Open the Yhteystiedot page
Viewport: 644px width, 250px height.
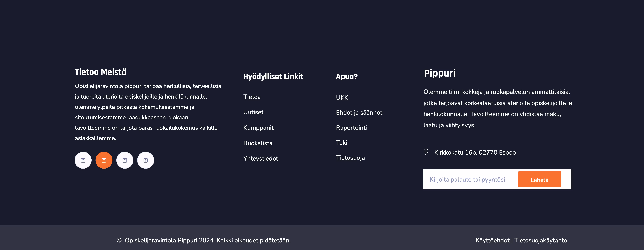(x=261, y=158)
